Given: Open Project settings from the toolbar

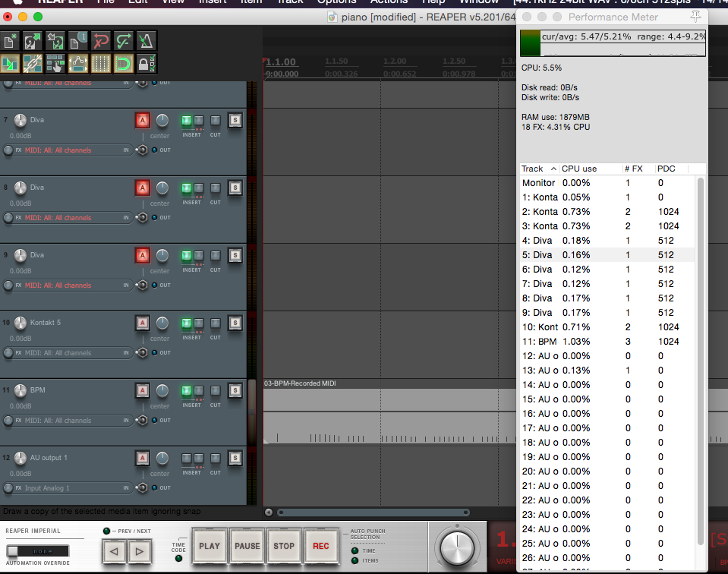Looking at the screenshot, I should point(78,41).
